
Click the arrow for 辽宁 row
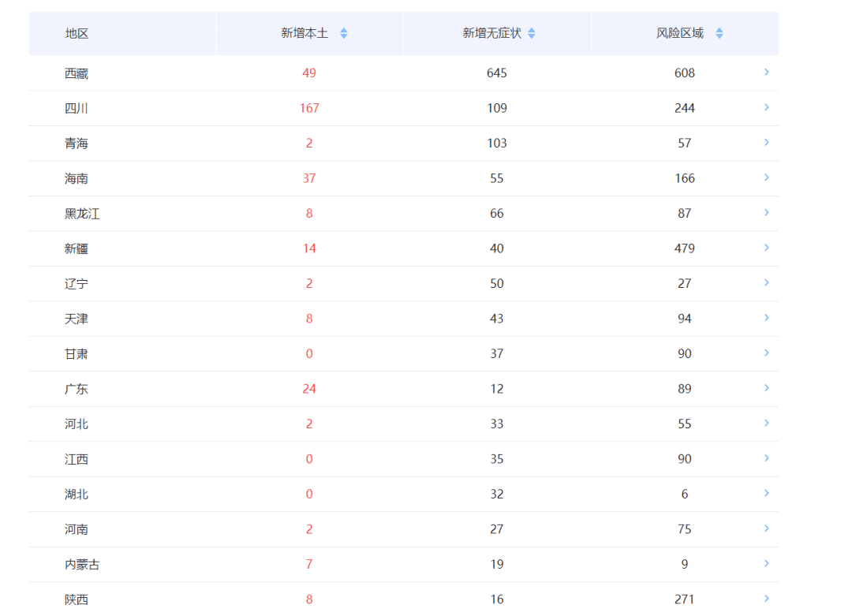tap(766, 282)
